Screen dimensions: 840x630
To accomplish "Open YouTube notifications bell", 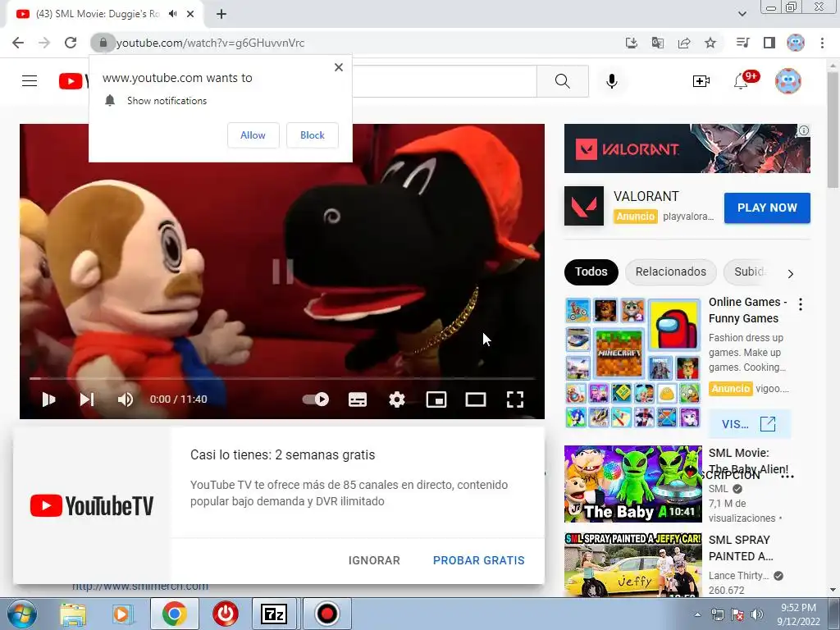I will pos(742,81).
